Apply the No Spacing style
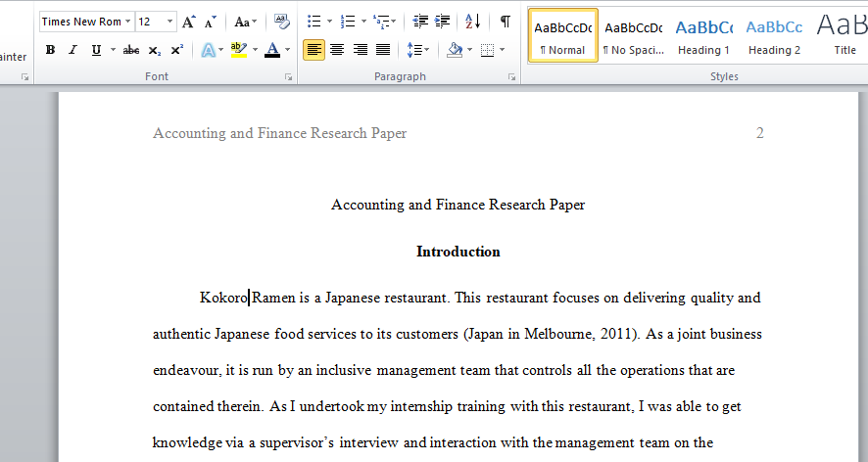Screen dimensions: 868x462 tap(634, 35)
